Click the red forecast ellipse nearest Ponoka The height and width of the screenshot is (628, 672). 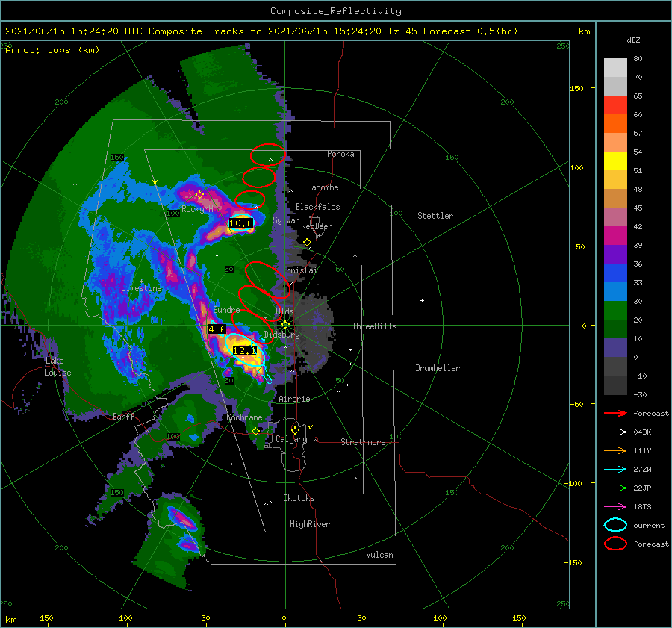(x=268, y=155)
